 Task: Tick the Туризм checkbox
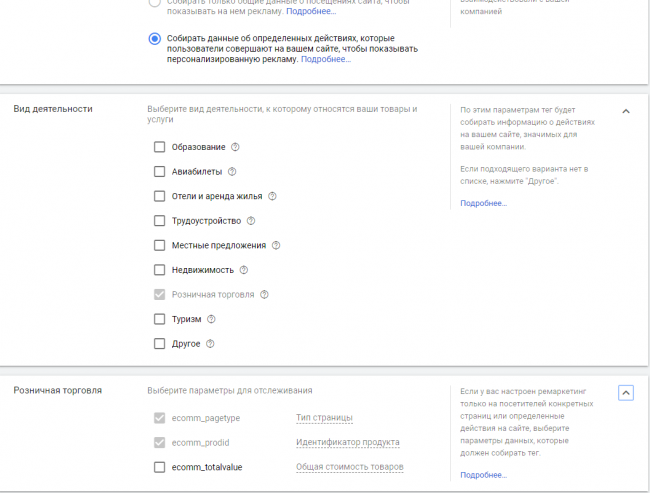pos(159,319)
